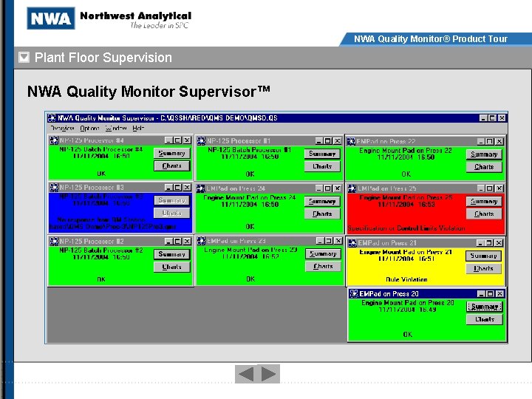Click Charts in the EMPad on Press 20 window
532x399 pixels.
tap(485, 319)
